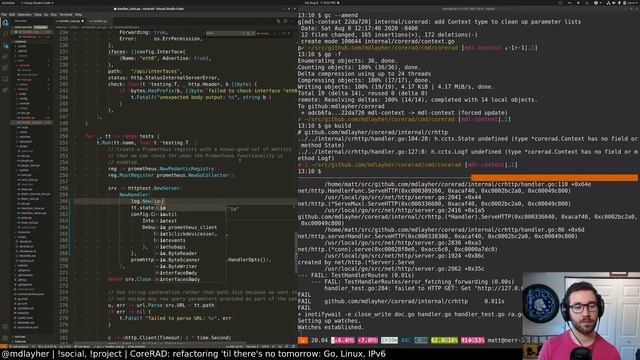Toggle Use Regular Expression in find widget

pyautogui.click(x=253, y=33)
